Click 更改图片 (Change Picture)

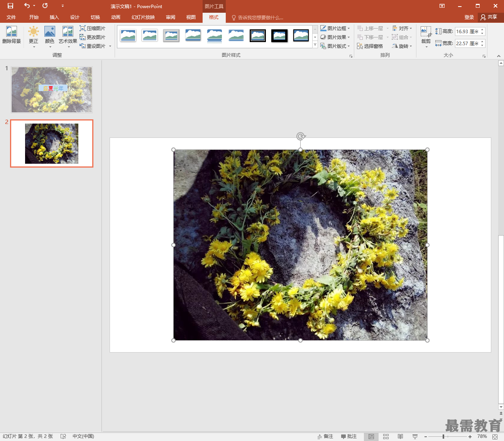click(93, 37)
